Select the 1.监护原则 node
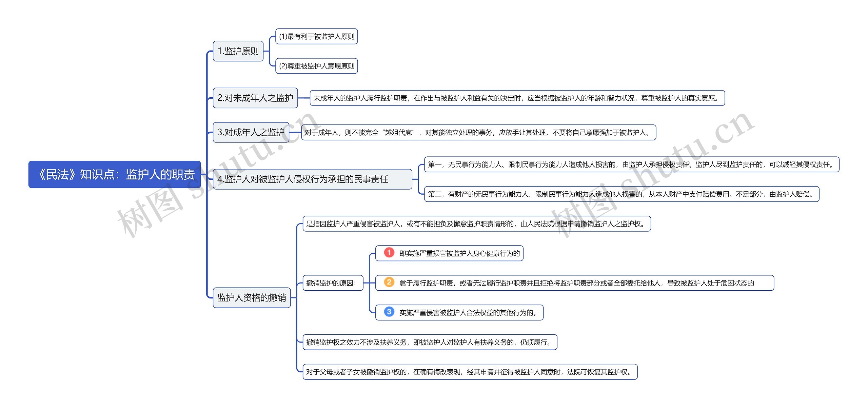 [238, 51]
